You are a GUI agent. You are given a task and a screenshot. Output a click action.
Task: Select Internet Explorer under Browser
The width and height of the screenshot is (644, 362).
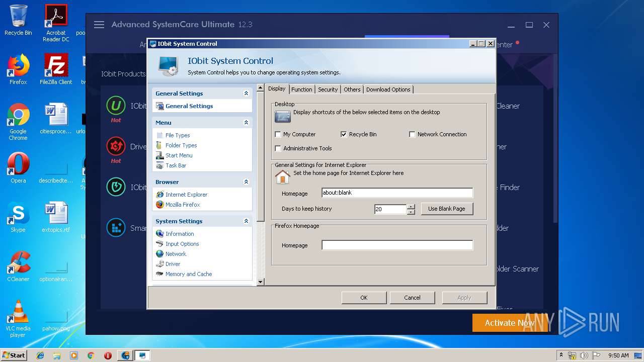tap(186, 195)
